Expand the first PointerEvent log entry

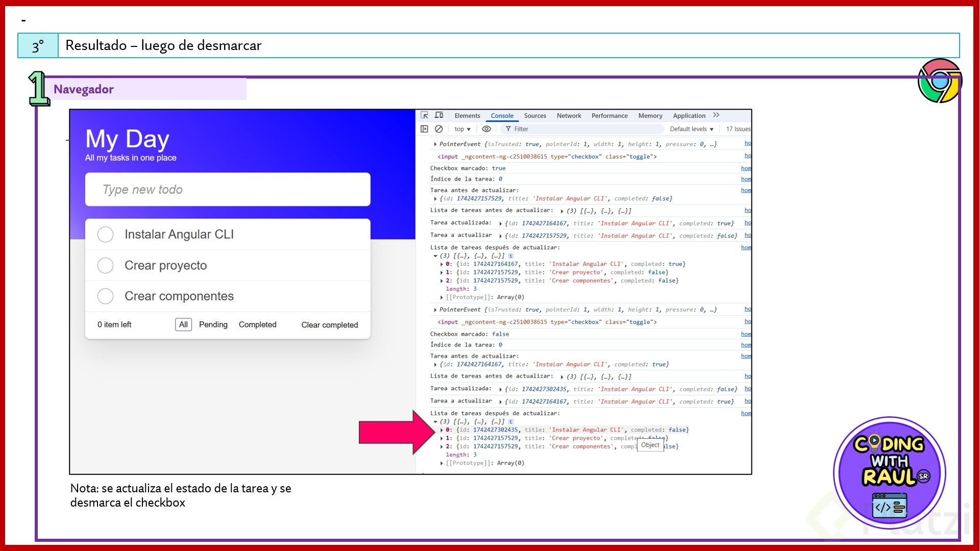(x=435, y=144)
